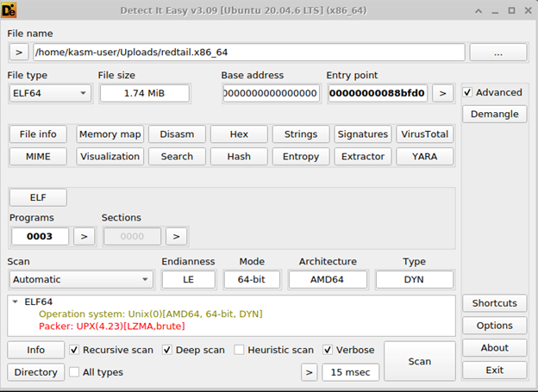Click the arrow button beside Entry point

click(x=442, y=93)
